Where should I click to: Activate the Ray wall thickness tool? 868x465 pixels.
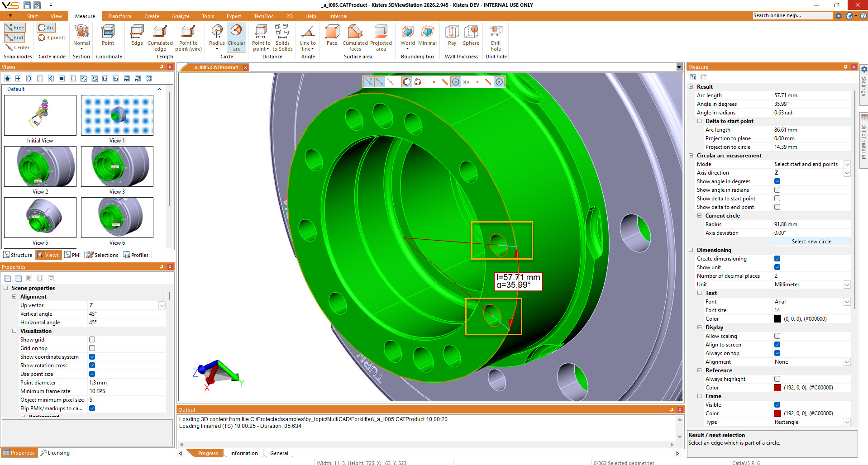point(452,35)
